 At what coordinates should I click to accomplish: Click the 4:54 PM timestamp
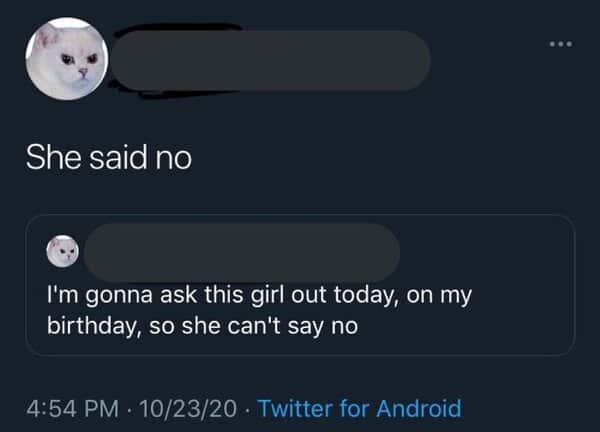[73, 408]
